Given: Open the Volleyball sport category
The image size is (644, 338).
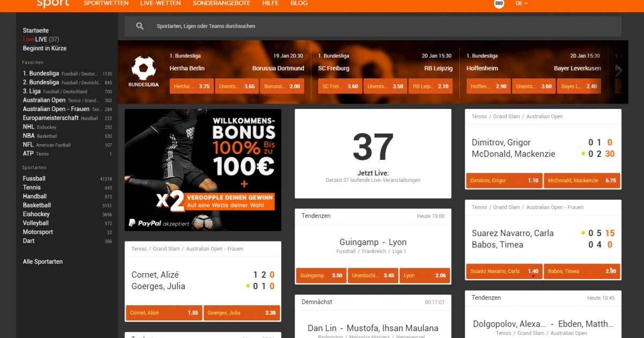Looking at the screenshot, I should coord(67,223).
